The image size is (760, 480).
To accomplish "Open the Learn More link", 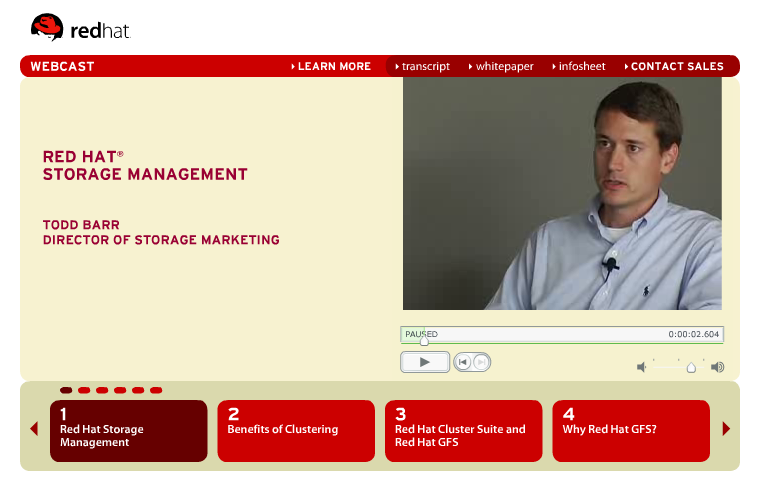I will (333, 67).
